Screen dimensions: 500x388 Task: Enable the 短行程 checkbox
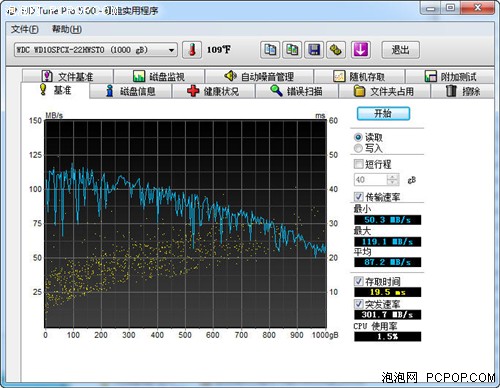click(358, 164)
